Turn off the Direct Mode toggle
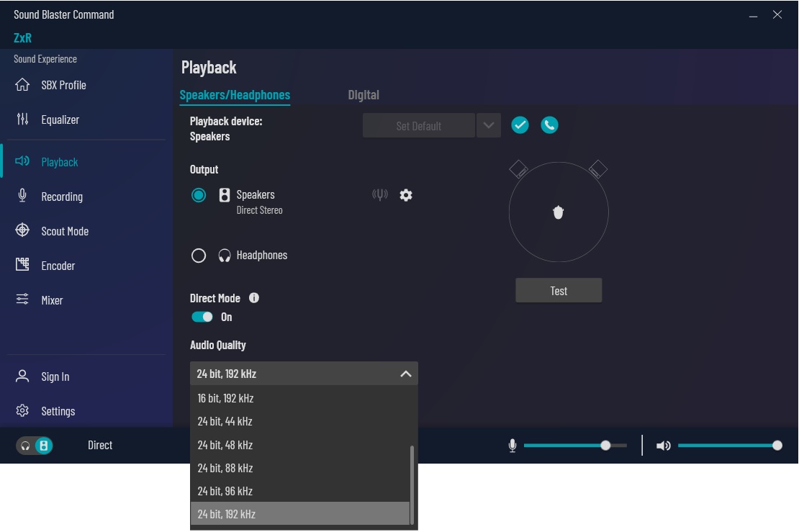The image size is (799, 532). point(202,317)
